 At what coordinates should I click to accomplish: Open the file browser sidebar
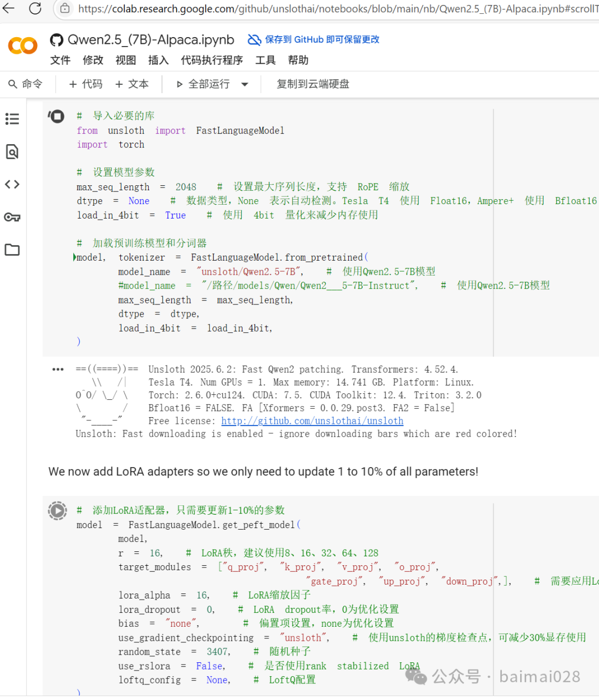[12, 250]
